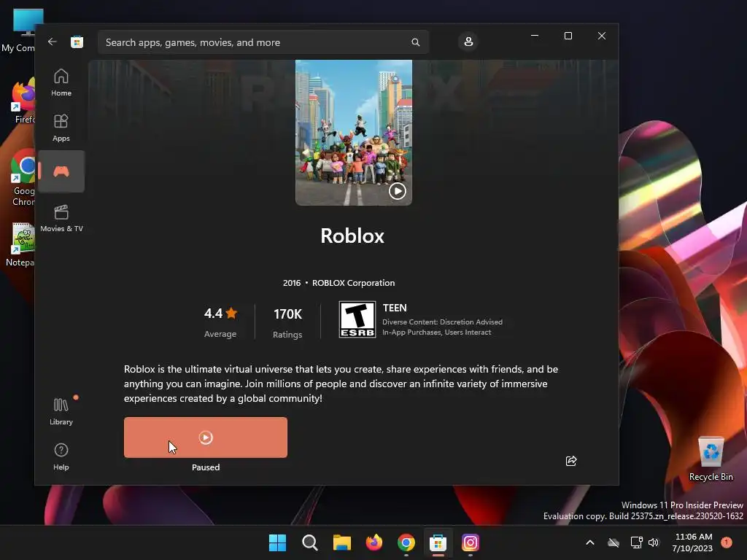The width and height of the screenshot is (747, 560).
Task: Open notification badge in the taskbar
Action: (x=727, y=542)
